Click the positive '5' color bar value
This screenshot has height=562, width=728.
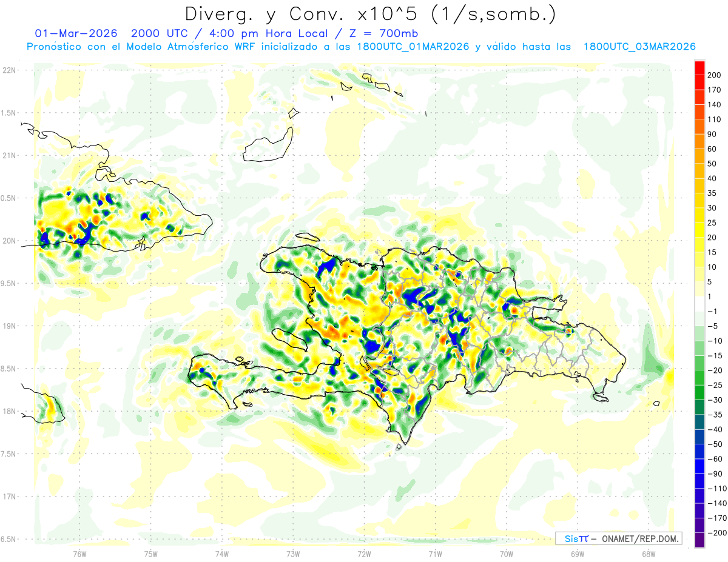[x=710, y=282]
